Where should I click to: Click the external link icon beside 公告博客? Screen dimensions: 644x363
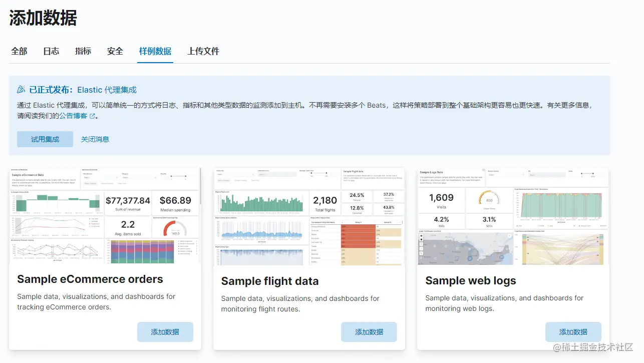pyautogui.click(x=92, y=116)
